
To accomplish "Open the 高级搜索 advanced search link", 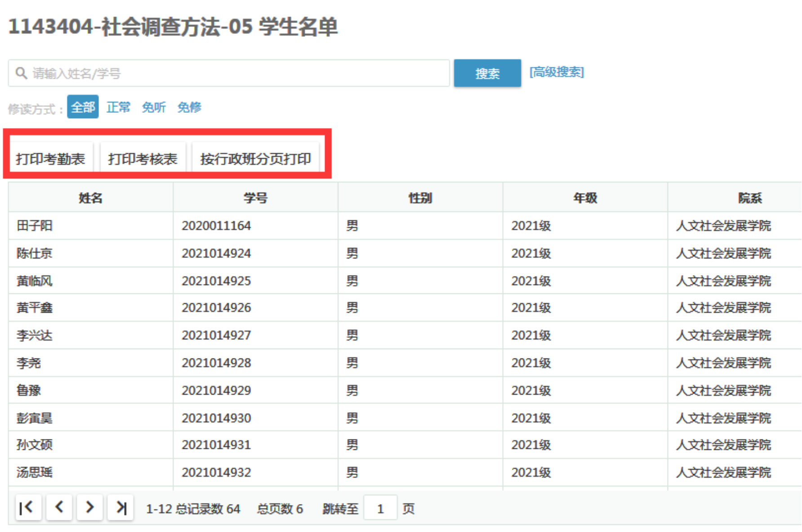I will pyautogui.click(x=556, y=72).
